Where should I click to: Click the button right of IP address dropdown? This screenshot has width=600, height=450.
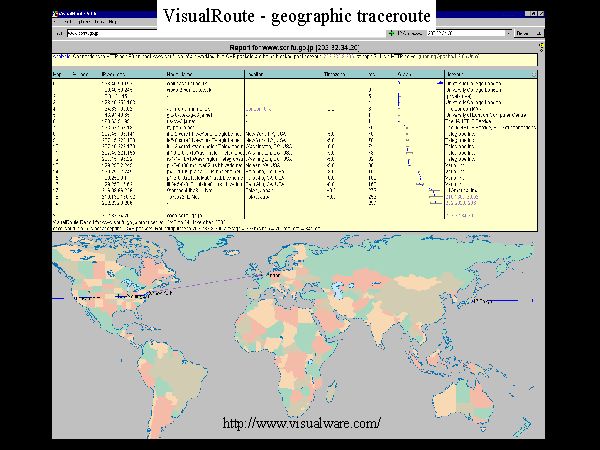pos(528,33)
